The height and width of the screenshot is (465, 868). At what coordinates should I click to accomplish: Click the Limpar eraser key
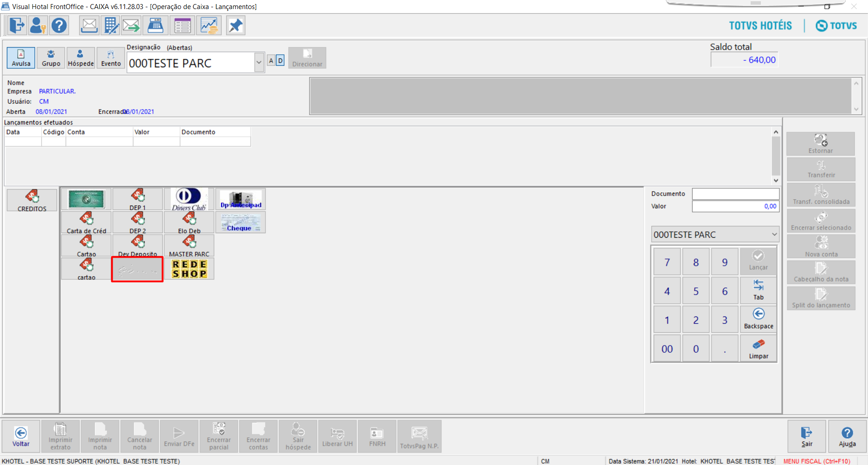(758, 349)
